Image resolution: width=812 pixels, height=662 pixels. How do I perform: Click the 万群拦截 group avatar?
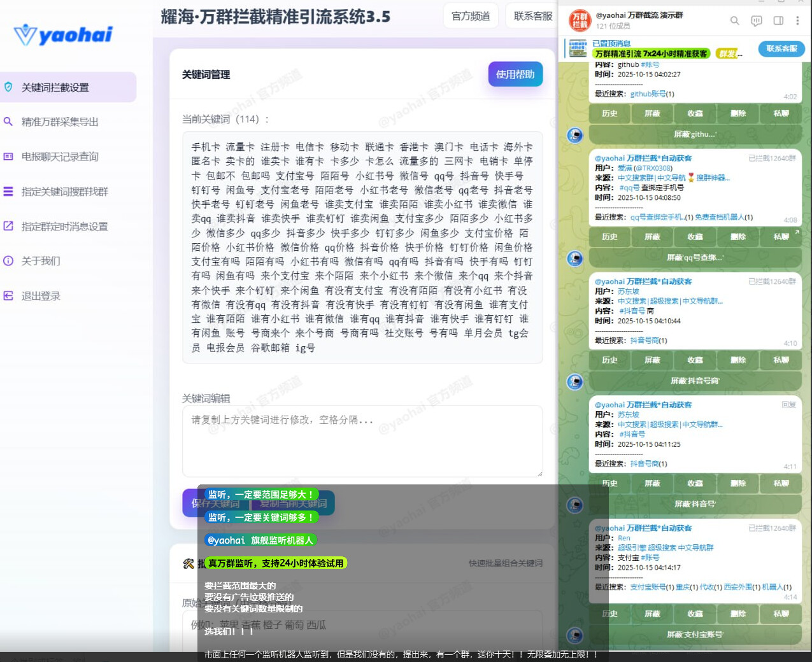580,20
